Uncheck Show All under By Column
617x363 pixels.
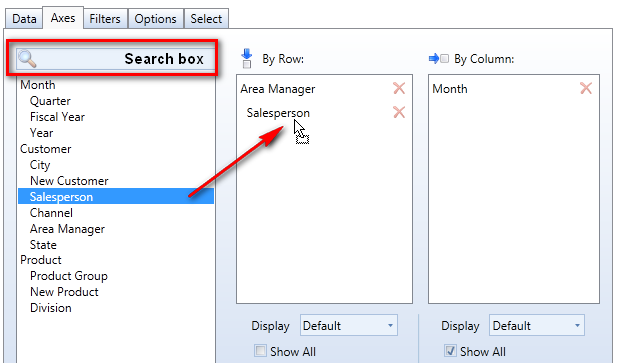[450, 350]
